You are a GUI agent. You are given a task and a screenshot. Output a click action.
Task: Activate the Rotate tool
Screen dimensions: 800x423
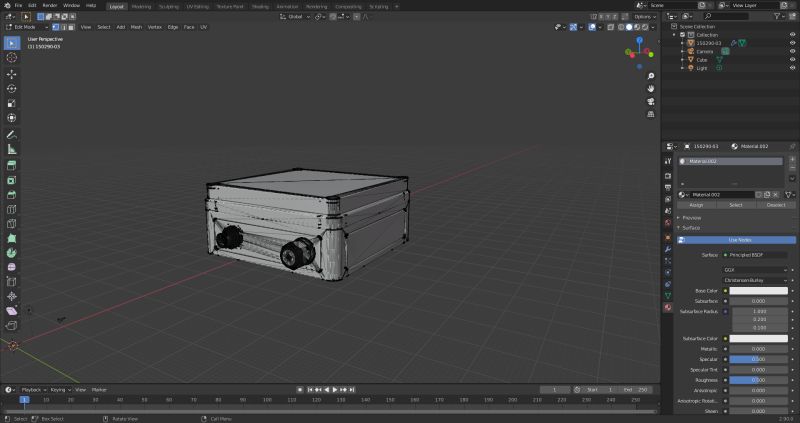tap(11, 89)
